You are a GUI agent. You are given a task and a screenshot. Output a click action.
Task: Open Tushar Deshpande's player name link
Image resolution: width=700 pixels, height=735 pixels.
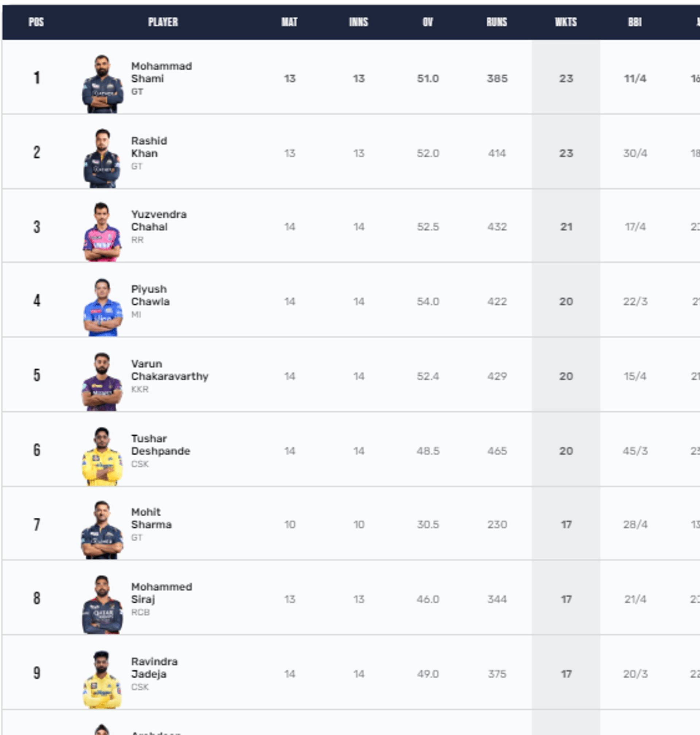(160, 445)
